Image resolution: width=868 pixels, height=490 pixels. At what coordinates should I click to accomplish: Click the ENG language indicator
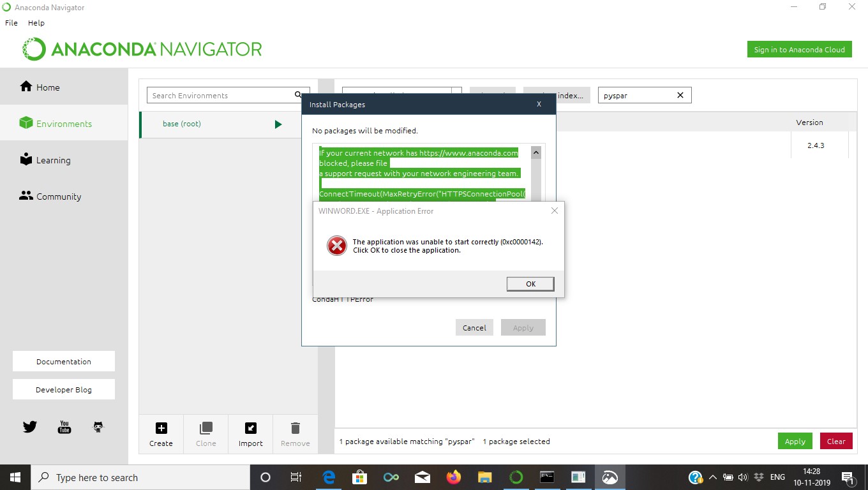pyautogui.click(x=777, y=477)
